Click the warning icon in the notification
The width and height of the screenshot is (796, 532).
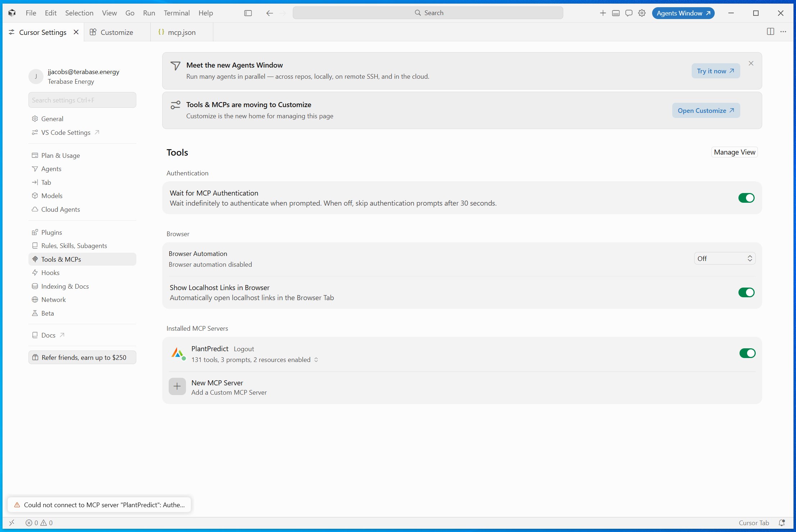17,505
